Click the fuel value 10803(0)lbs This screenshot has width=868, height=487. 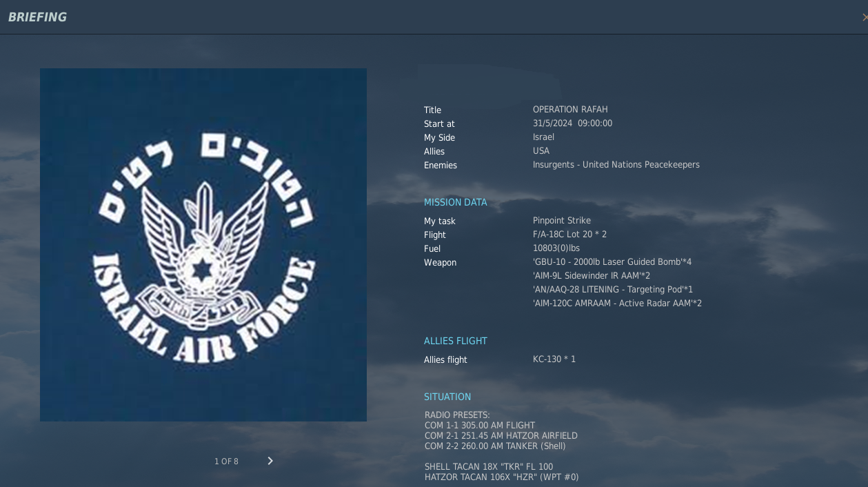pos(556,248)
